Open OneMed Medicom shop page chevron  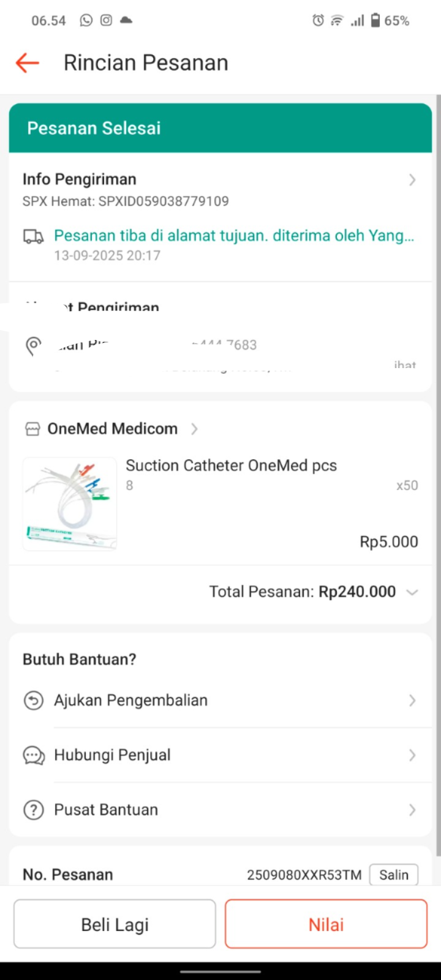(194, 429)
